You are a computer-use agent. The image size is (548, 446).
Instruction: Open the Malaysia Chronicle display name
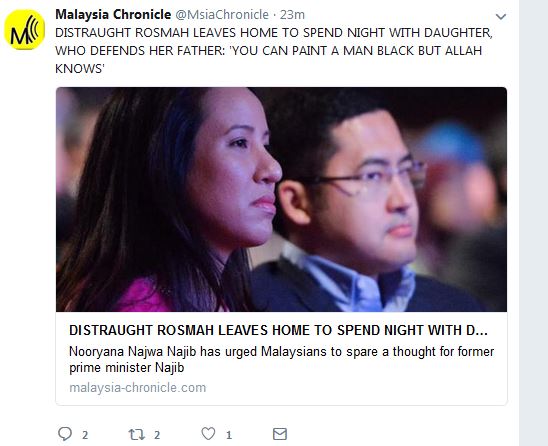(x=113, y=15)
